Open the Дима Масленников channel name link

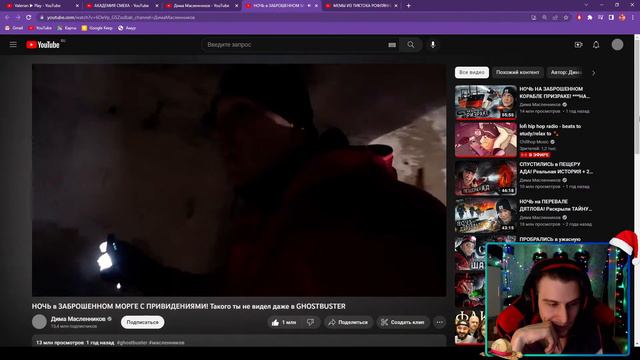pos(78,319)
